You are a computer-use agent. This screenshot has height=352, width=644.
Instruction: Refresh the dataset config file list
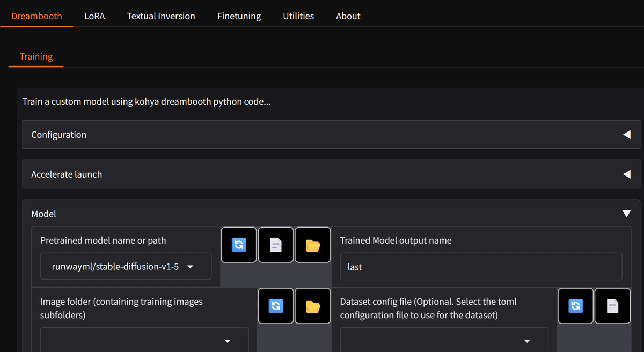pos(575,306)
